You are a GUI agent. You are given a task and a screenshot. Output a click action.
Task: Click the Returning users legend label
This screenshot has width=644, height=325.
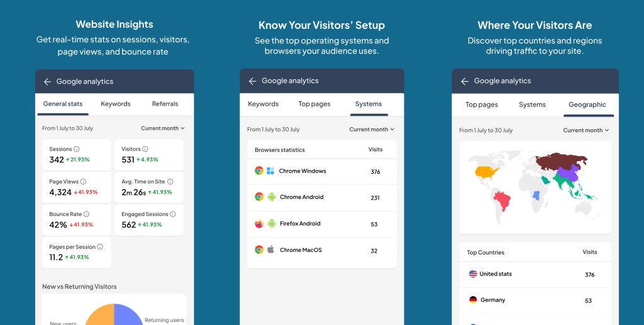point(164,320)
